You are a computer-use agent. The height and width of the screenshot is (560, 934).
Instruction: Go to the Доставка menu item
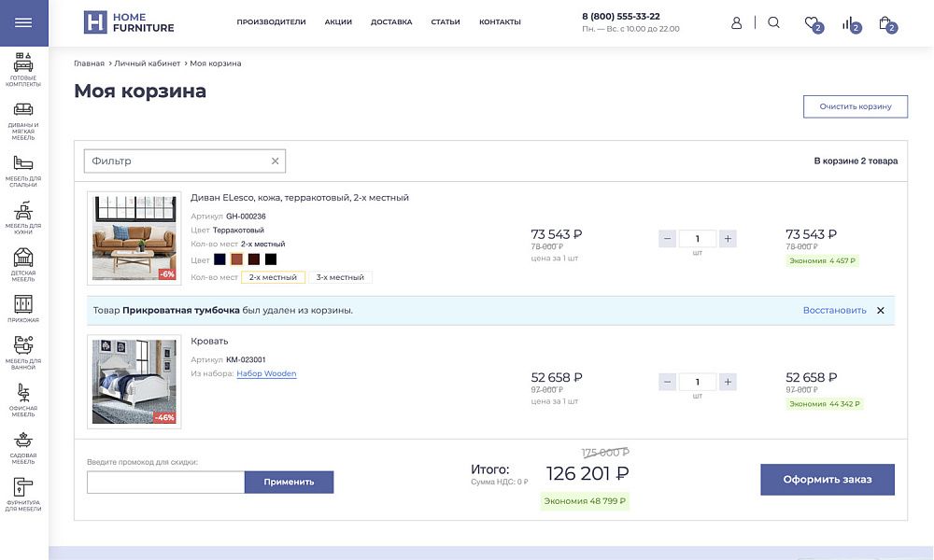click(390, 21)
